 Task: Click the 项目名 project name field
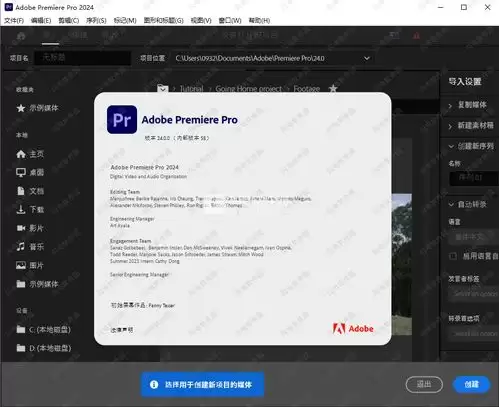click(83, 58)
